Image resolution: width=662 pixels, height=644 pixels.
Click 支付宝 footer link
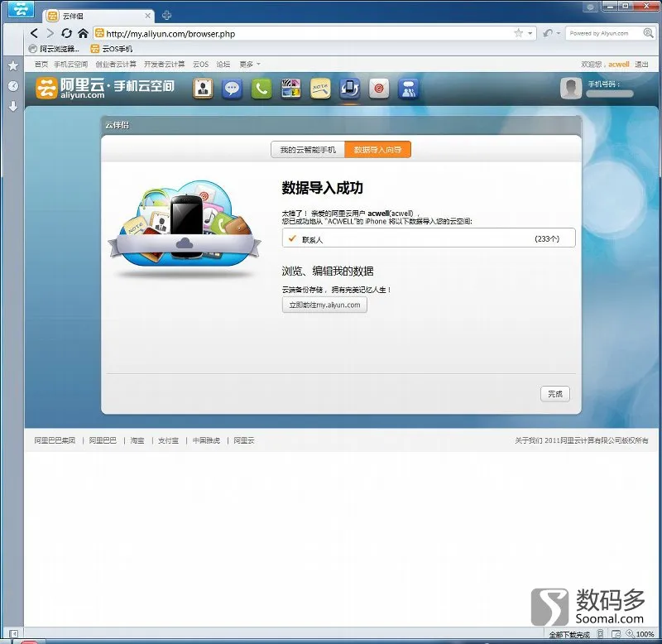168,440
